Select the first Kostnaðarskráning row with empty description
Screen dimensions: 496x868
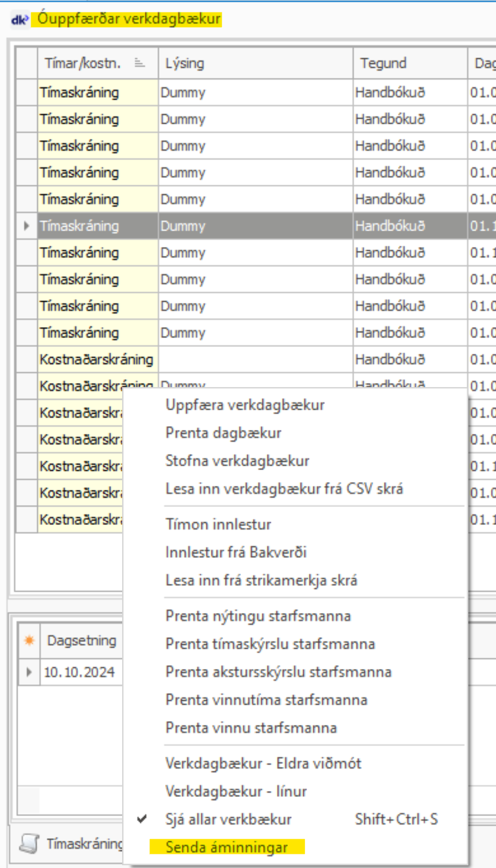[x=96, y=359]
